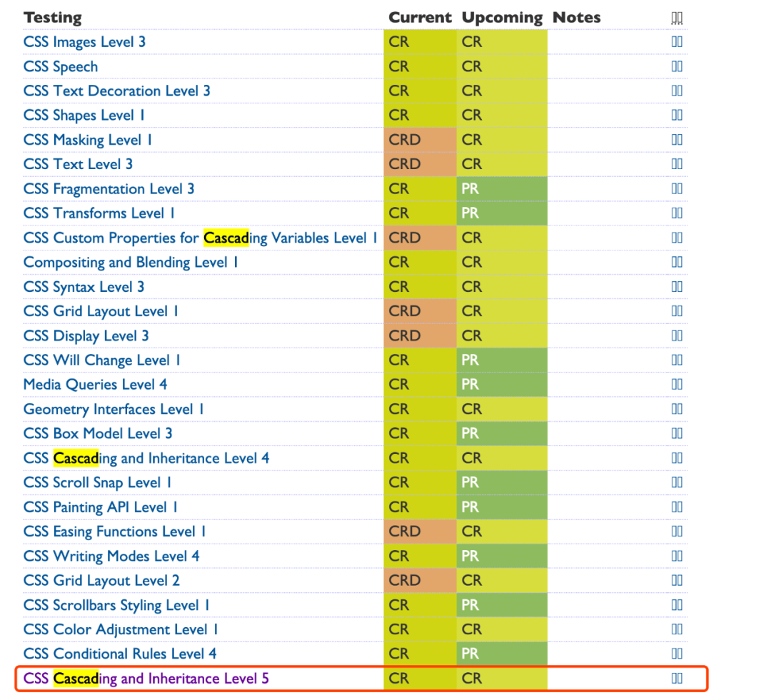Open CSS Custom Properties for Cascading Variables Level 1
Screen dimensions: 771x700
pos(201,238)
